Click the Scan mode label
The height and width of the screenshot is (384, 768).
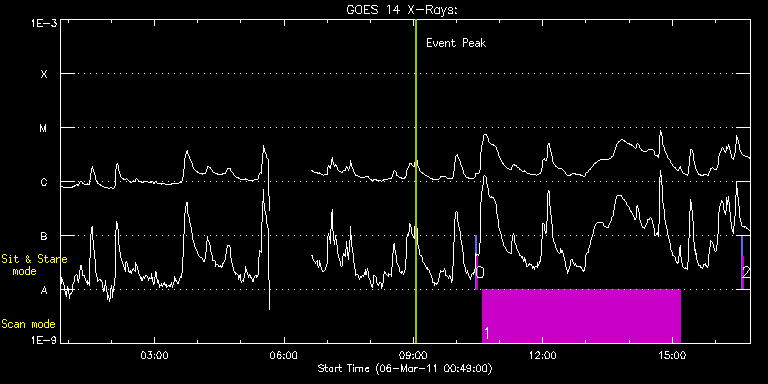pos(28,324)
